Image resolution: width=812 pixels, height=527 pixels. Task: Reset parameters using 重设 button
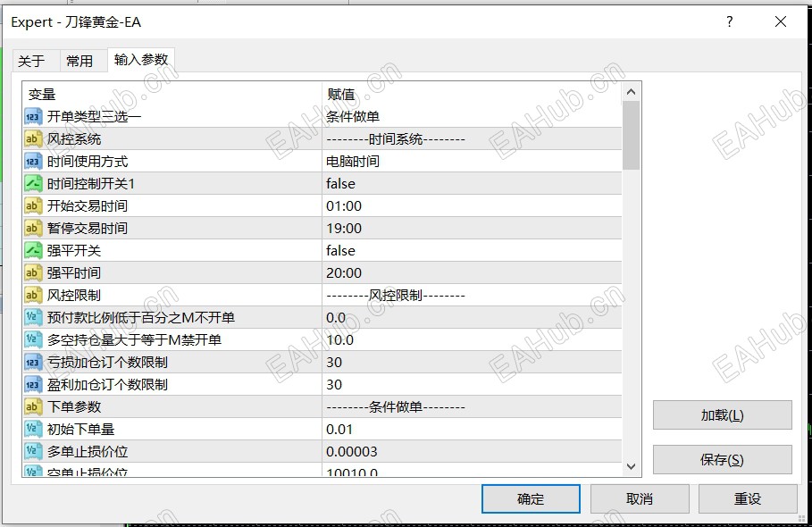(x=748, y=499)
